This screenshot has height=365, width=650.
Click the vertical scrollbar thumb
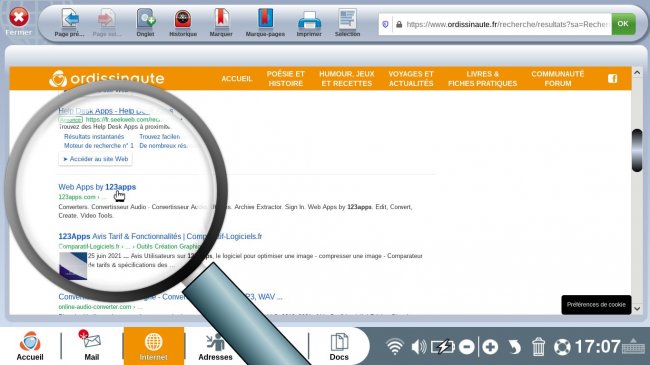(x=637, y=150)
